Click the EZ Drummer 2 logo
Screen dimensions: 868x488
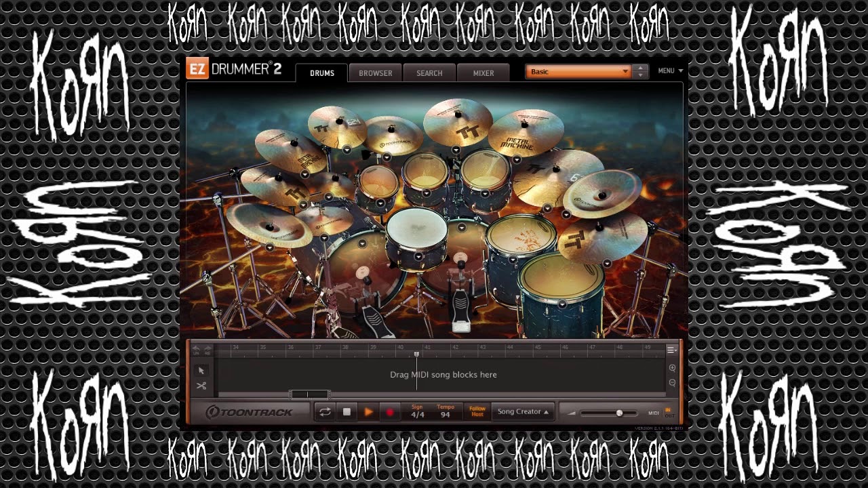pyautogui.click(x=235, y=69)
